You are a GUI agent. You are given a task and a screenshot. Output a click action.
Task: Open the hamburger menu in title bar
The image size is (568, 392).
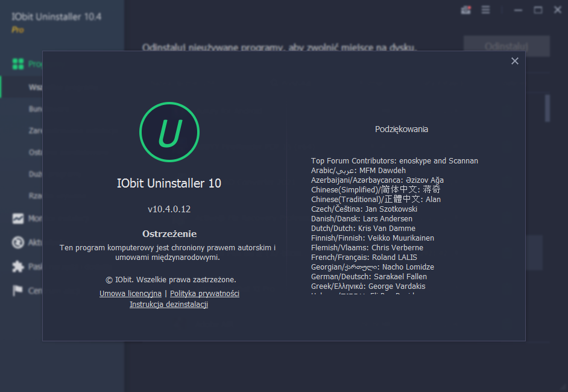click(486, 10)
